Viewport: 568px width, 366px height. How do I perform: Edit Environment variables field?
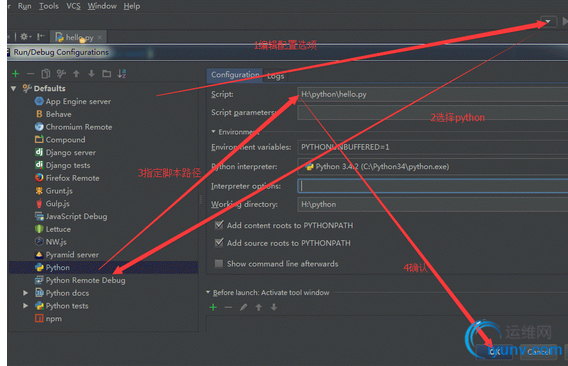(x=433, y=147)
